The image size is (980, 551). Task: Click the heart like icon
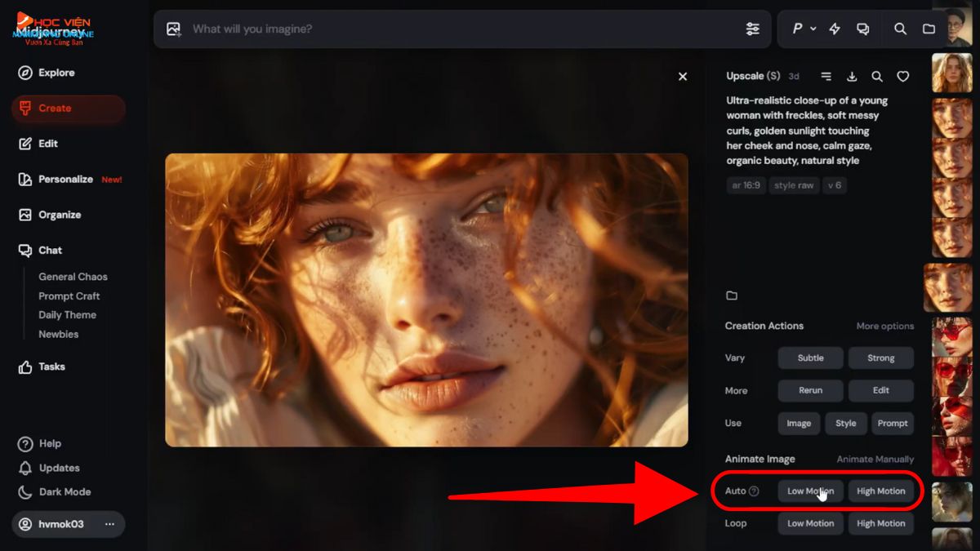point(903,76)
